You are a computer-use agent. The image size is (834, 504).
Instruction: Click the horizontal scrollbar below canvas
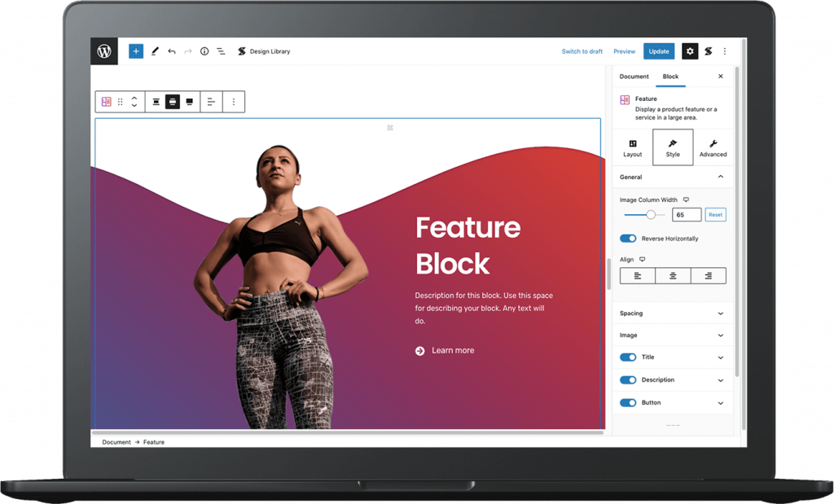click(x=348, y=433)
